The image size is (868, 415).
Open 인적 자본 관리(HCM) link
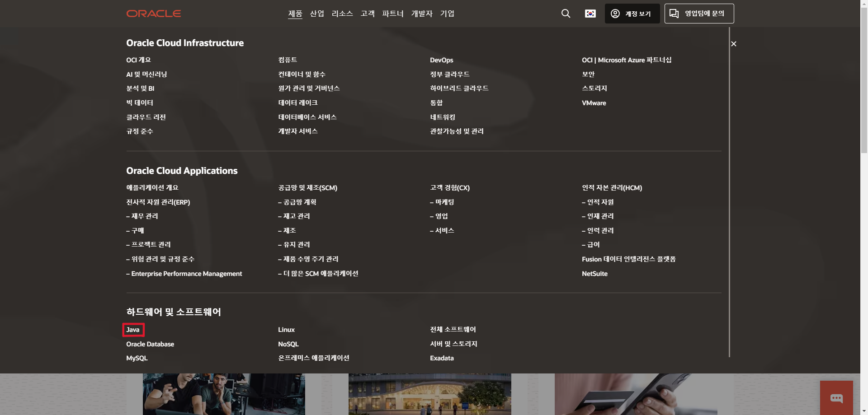612,188
